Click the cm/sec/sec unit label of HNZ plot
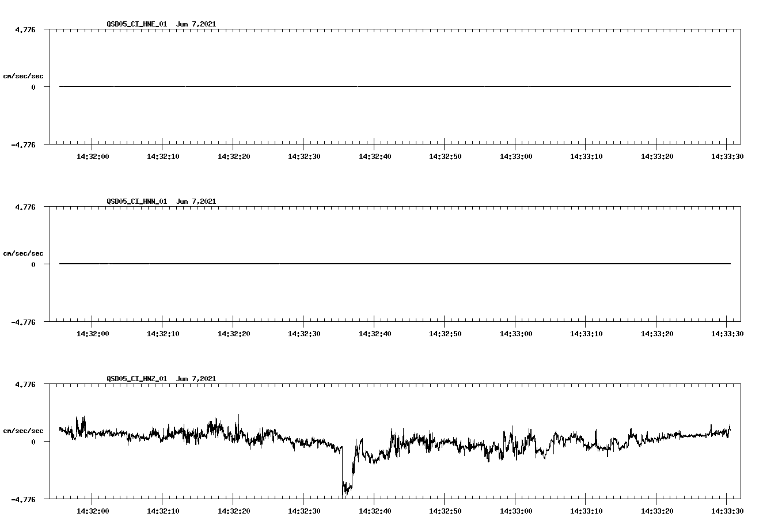The image size is (782, 532). tap(23, 431)
